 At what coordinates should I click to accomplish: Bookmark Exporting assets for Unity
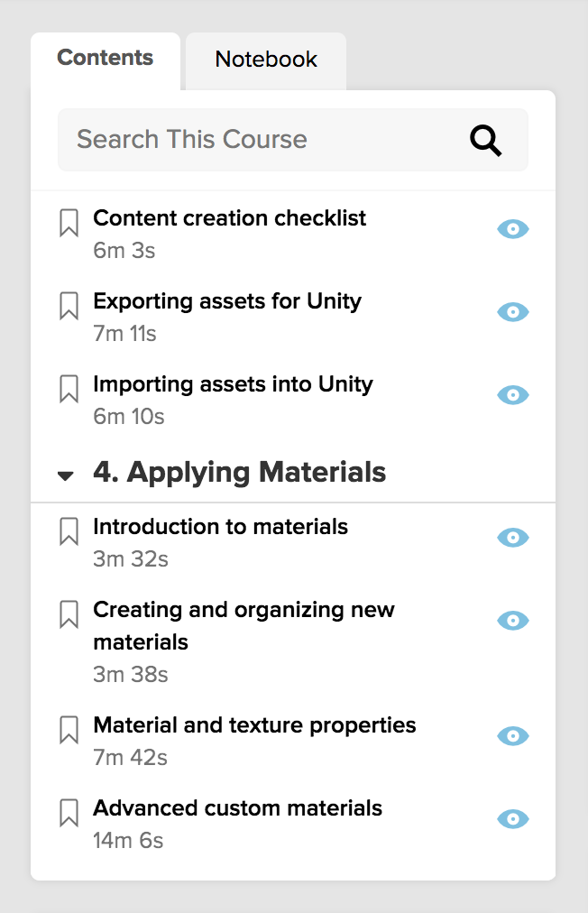point(69,306)
